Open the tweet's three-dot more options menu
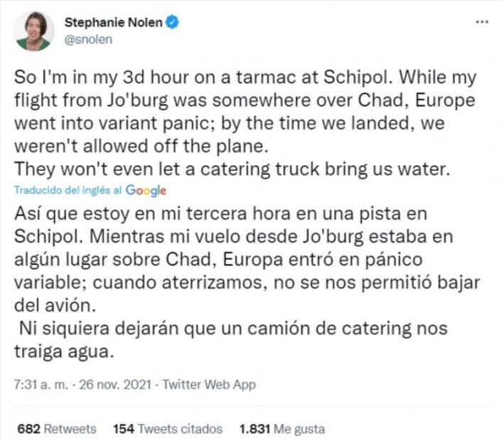 point(482,22)
